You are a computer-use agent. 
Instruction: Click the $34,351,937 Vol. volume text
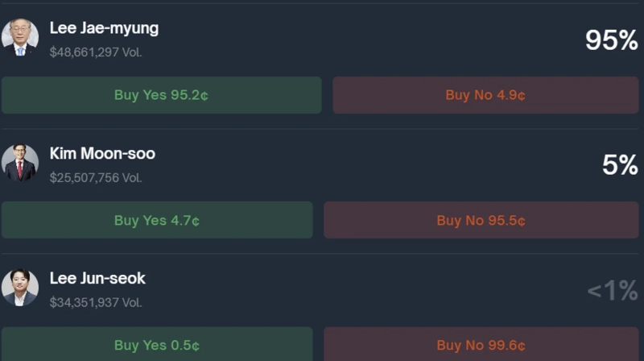tap(96, 302)
